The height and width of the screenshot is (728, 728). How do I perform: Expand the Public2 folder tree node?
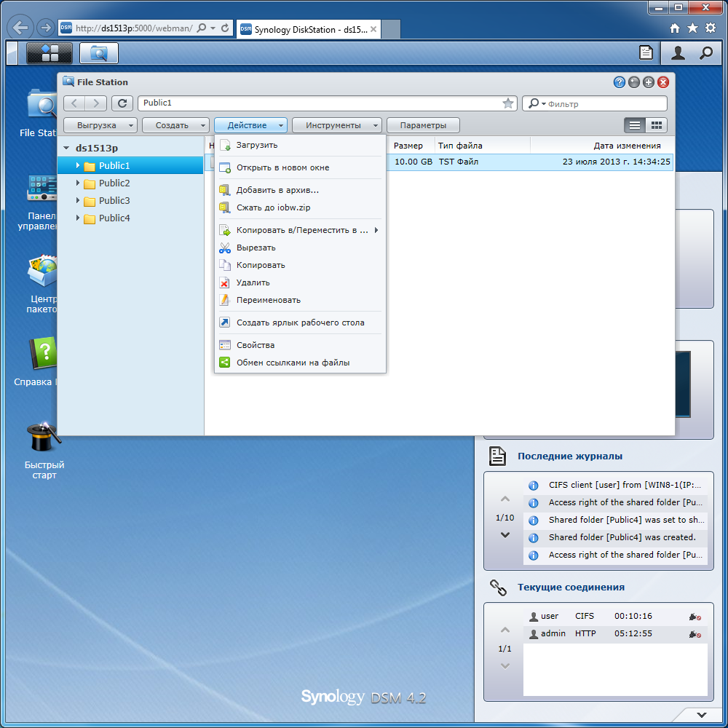tap(78, 183)
